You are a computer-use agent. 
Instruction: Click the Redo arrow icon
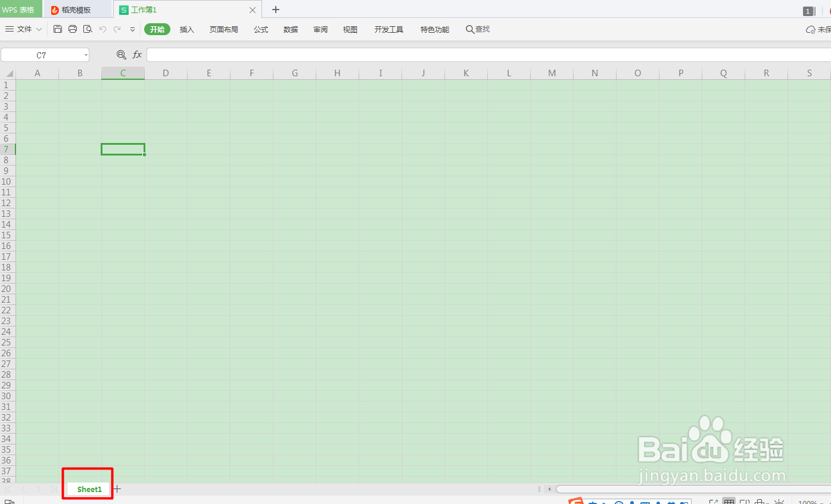[x=117, y=29]
